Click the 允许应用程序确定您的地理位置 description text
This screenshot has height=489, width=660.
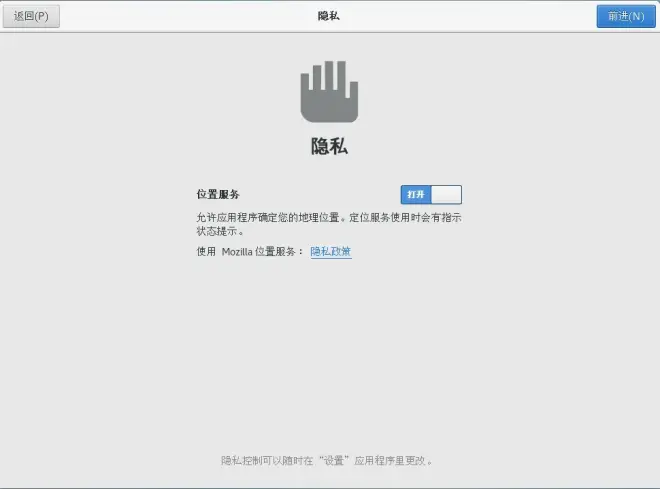pos(329,224)
